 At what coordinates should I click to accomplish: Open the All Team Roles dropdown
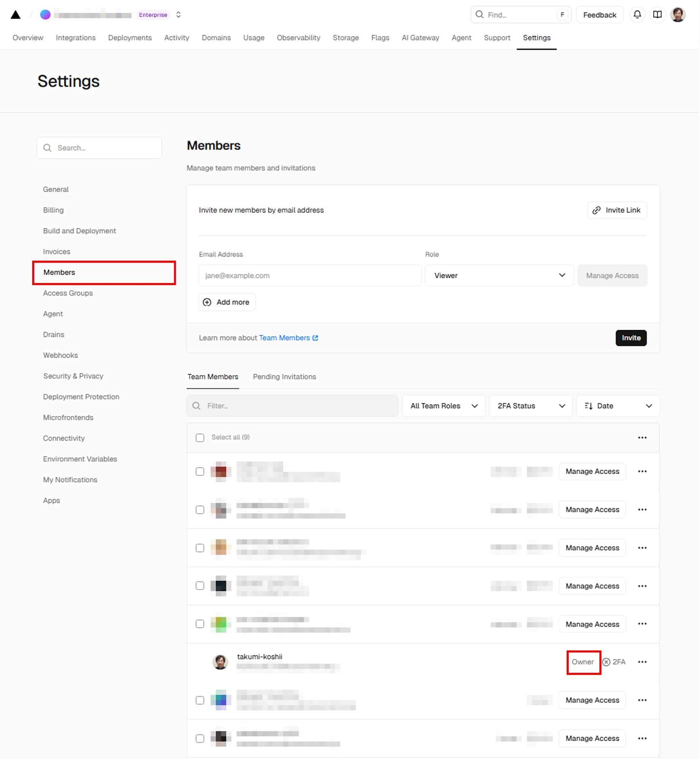coord(443,406)
